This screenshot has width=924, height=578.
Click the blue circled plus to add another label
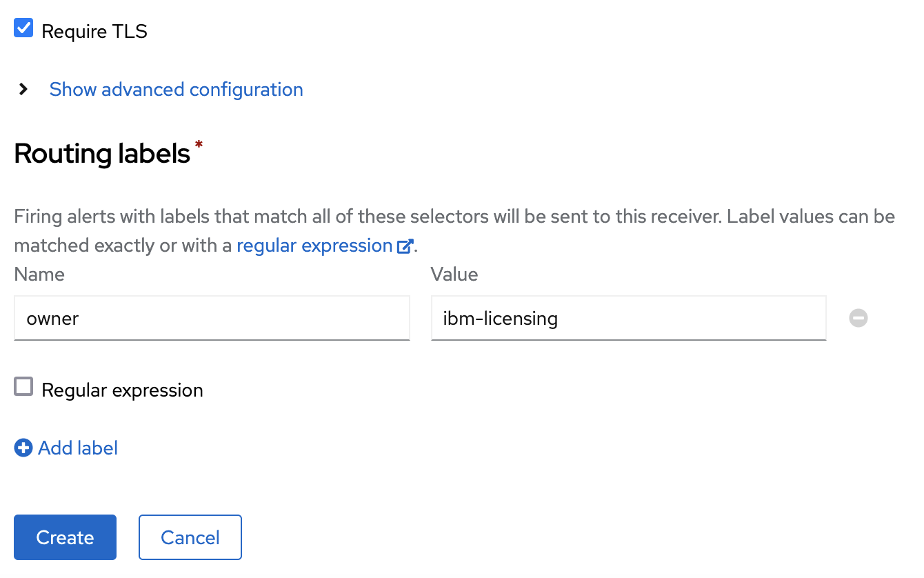(23, 448)
